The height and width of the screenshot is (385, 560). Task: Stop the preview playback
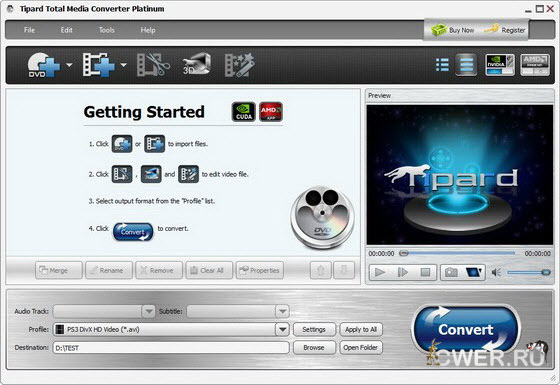[x=425, y=272]
